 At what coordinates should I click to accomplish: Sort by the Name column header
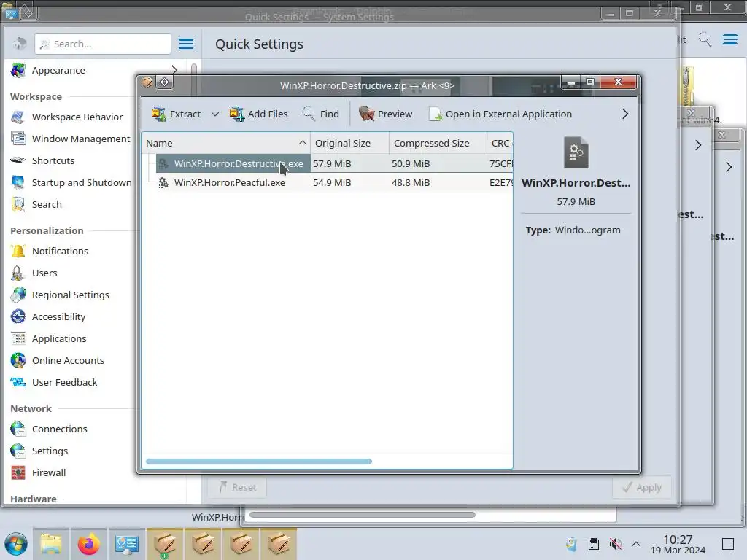point(226,144)
